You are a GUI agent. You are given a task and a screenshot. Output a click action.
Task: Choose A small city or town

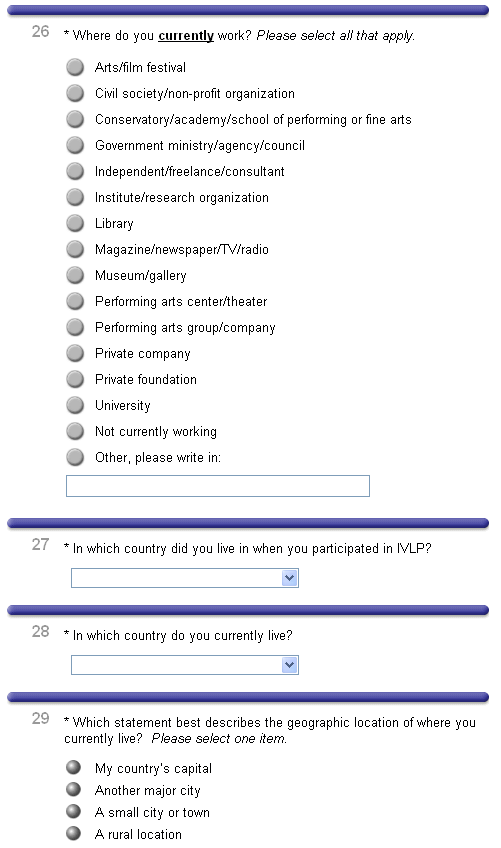click(74, 811)
